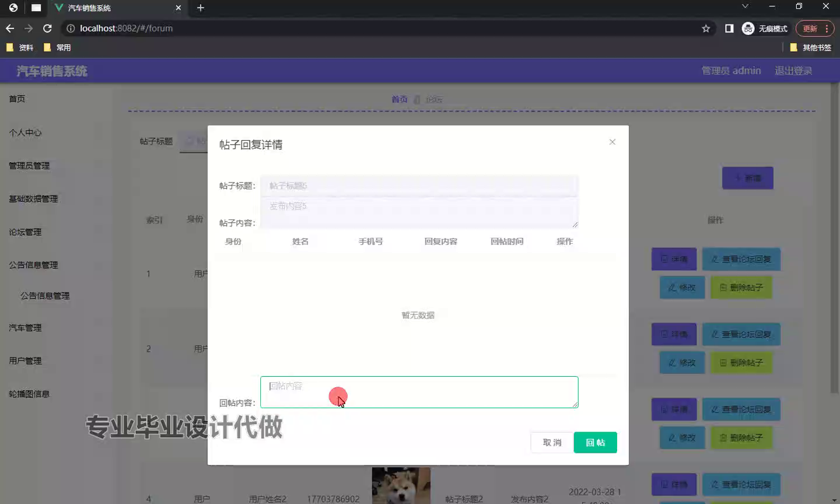Click the page vertical scrollbar
The image size is (840, 504).
(x=835, y=239)
